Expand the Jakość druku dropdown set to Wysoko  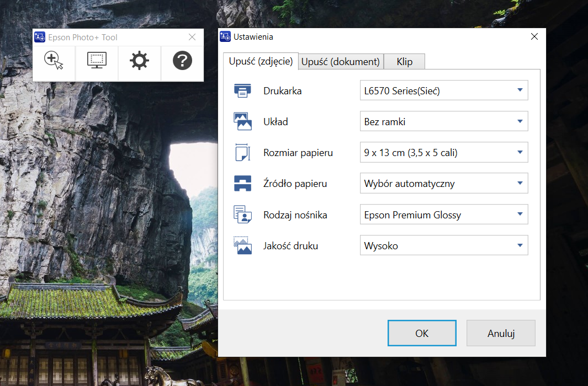(444, 245)
